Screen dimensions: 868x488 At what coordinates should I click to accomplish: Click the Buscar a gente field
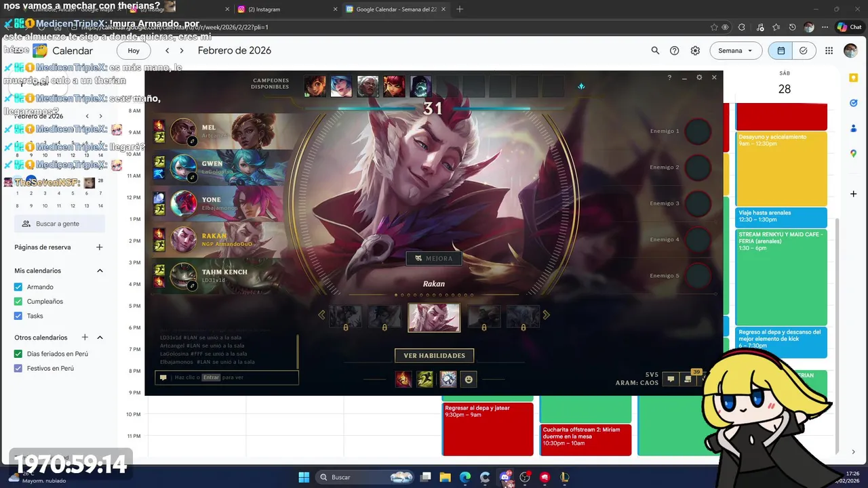(x=60, y=224)
